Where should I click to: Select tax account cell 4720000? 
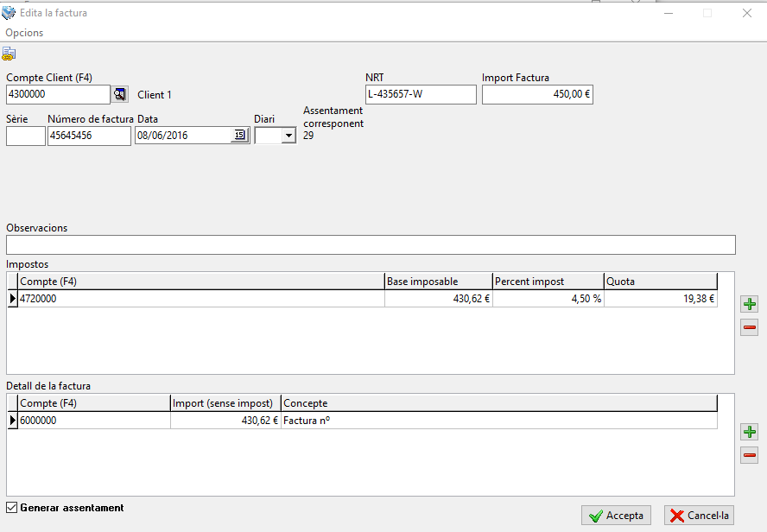click(x=201, y=299)
